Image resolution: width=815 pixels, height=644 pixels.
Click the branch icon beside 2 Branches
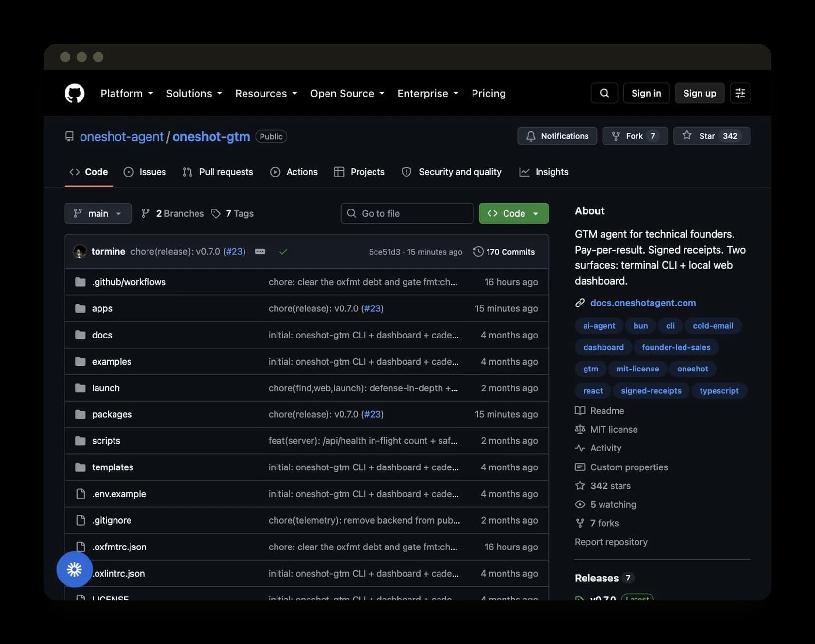coord(145,213)
